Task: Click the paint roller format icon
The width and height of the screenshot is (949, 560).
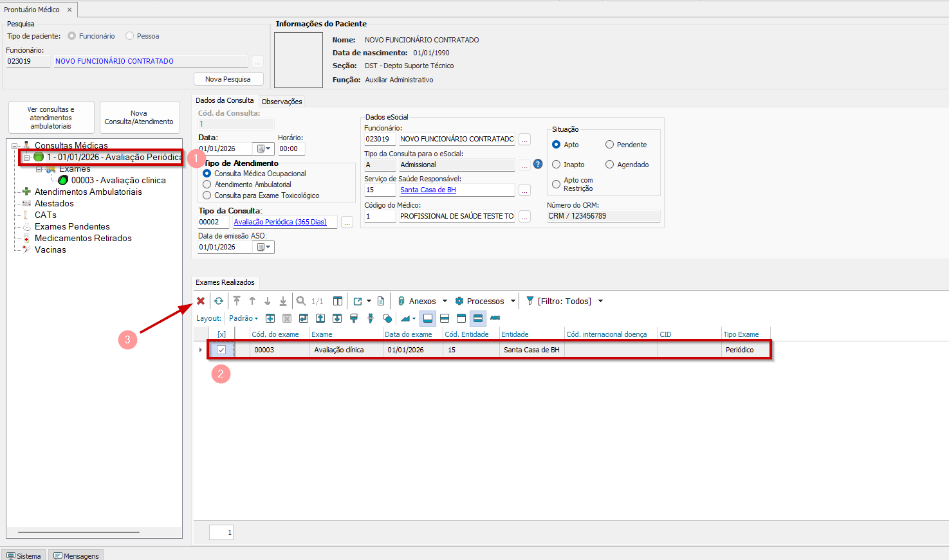Action: [354, 318]
